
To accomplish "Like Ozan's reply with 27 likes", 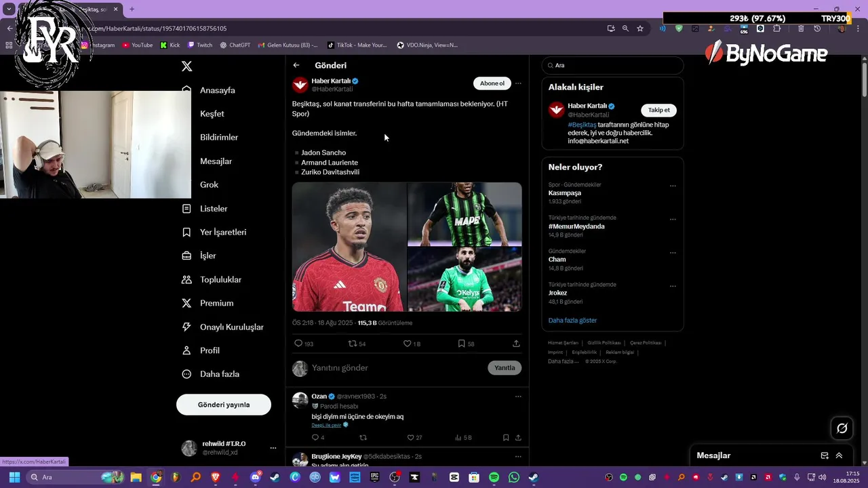I will point(410,438).
